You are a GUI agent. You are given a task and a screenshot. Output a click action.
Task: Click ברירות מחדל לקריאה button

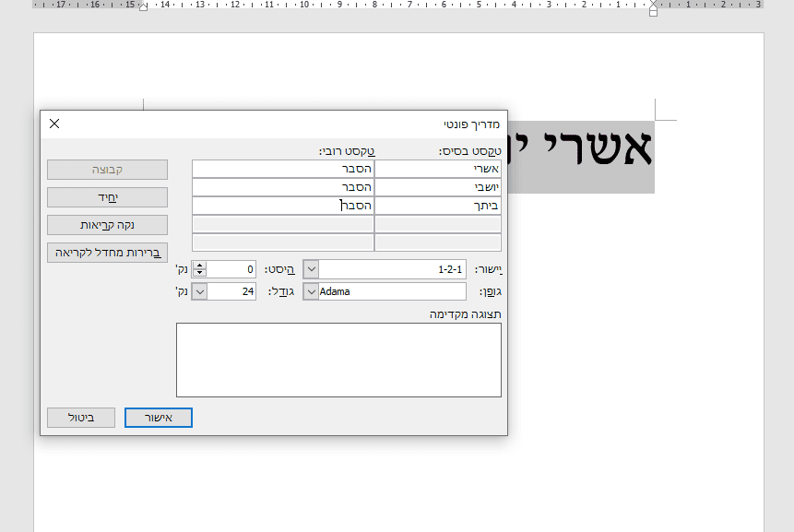[107, 253]
